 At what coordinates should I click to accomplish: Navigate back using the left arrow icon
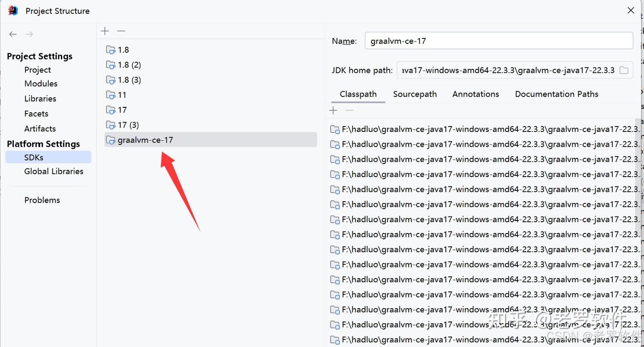coord(13,34)
